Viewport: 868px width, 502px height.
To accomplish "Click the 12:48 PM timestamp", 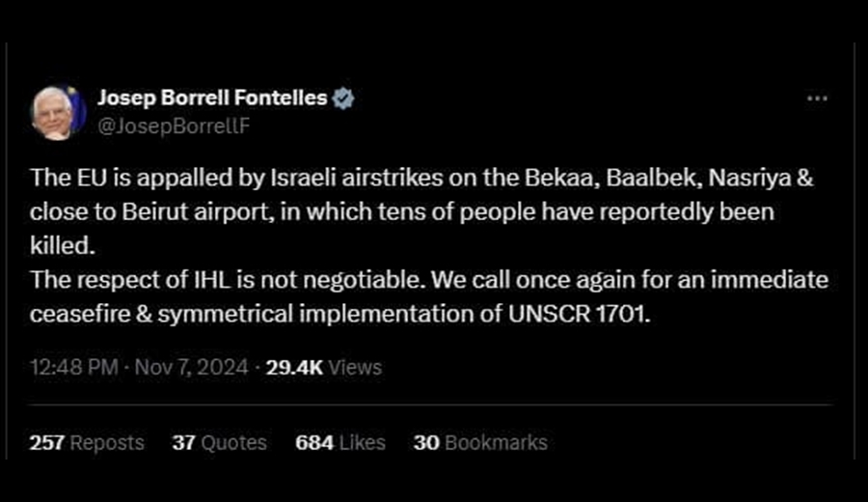I will tap(73, 367).
